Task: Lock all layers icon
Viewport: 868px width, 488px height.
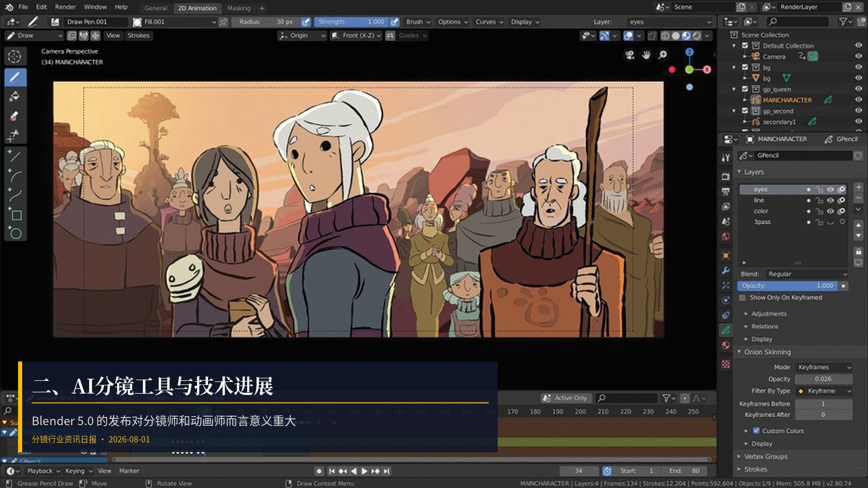Action: (x=859, y=252)
